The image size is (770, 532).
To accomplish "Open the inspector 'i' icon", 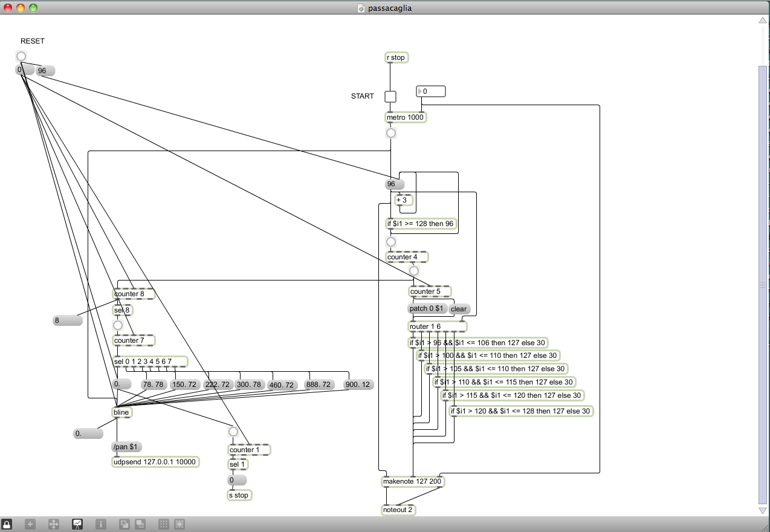I will click(101, 524).
